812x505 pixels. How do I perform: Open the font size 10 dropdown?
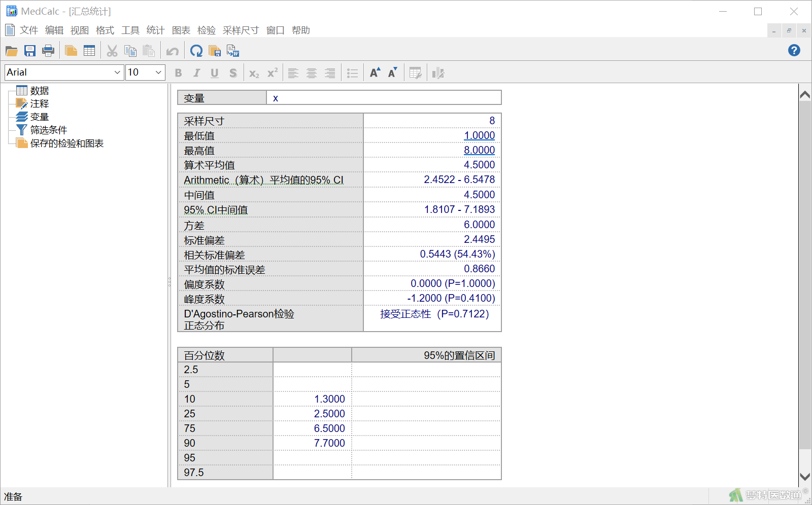coord(159,73)
